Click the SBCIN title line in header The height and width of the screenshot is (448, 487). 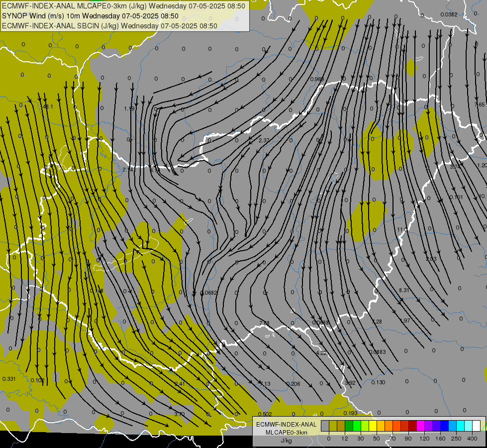[x=109, y=26]
